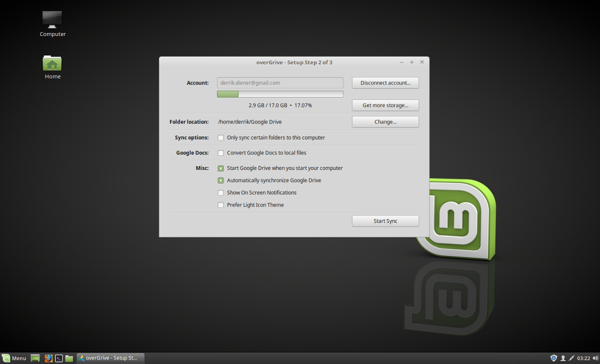Open the network connection tray icon
The image size is (600, 364).
pos(571,358)
